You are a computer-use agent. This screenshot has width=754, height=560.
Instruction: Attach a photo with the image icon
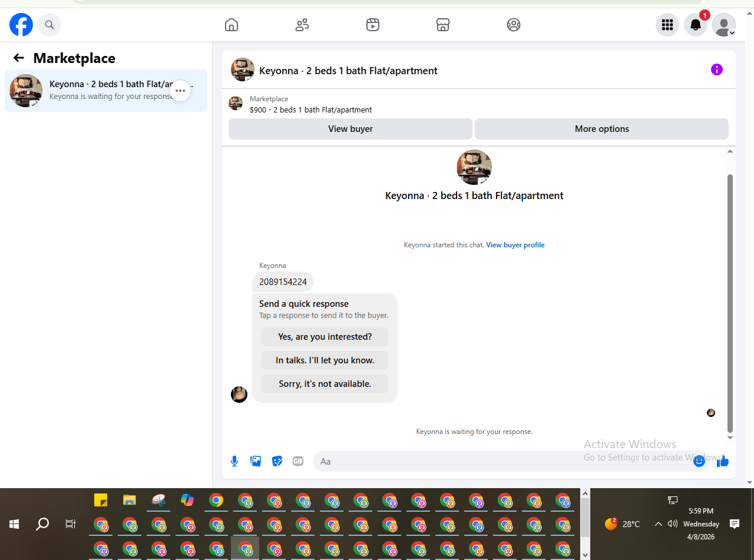256,461
